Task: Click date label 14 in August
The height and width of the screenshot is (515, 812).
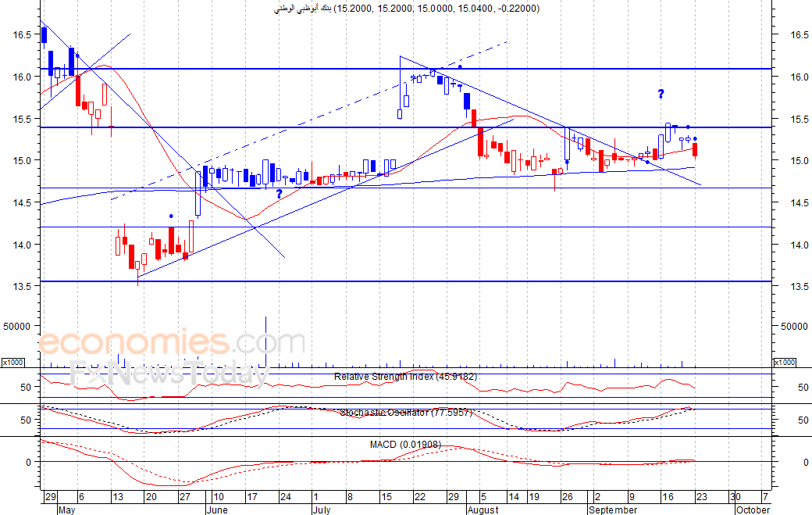Action: coord(514,497)
